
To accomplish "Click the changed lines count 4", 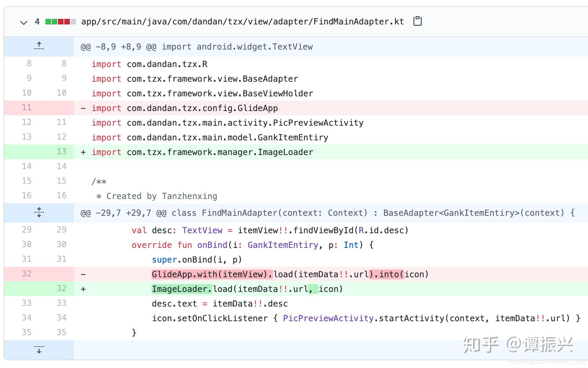I will (37, 22).
